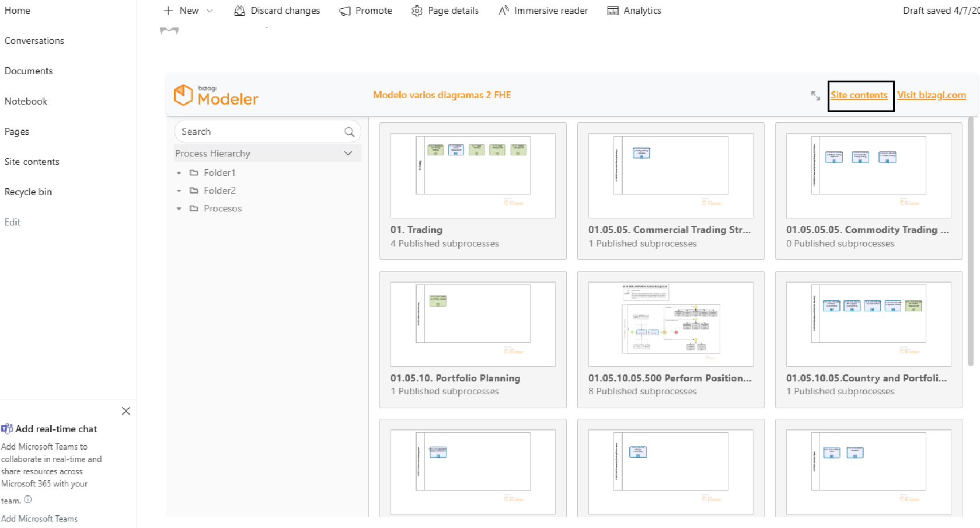Image resolution: width=980 pixels, height=528 pixels.
Task: Click the plus icon next to New
Action: [169, 11]
